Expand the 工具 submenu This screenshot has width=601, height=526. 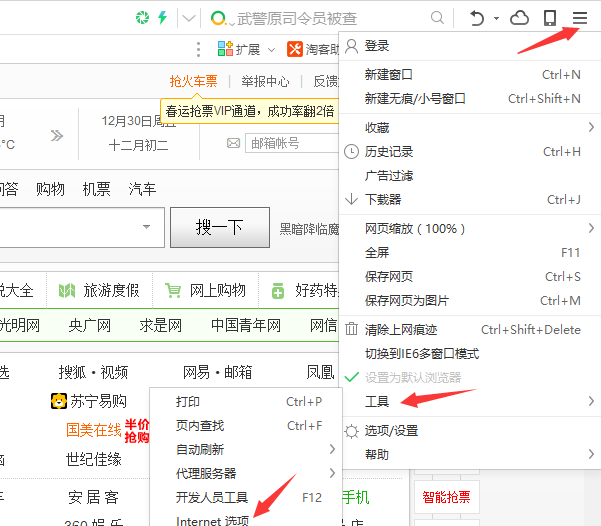coord(470,401)
